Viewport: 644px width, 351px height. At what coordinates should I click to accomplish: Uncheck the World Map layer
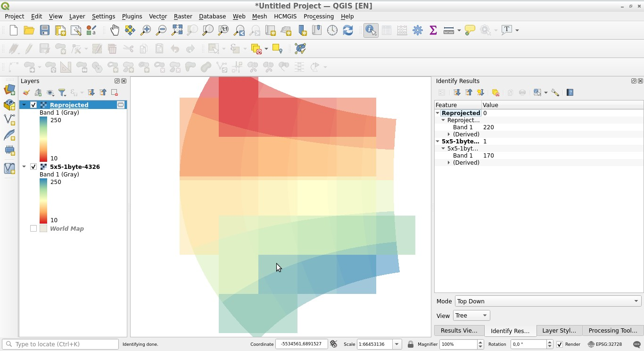33,228
